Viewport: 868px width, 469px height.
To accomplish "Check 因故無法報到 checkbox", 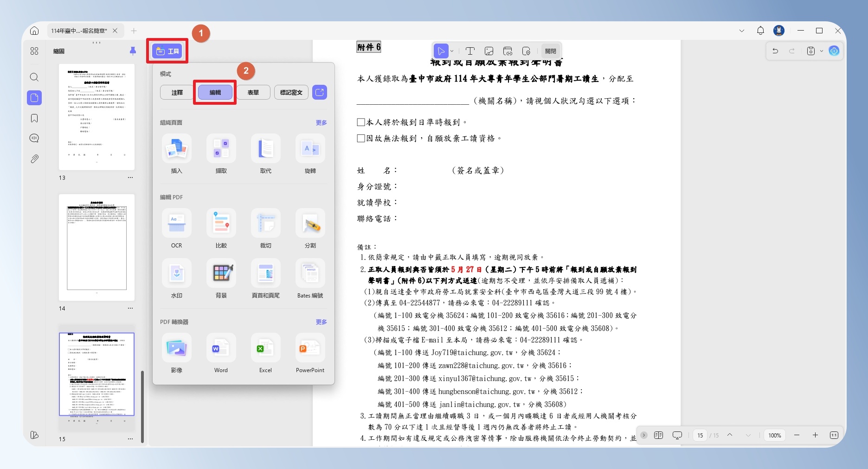I will tap(361, 138).
